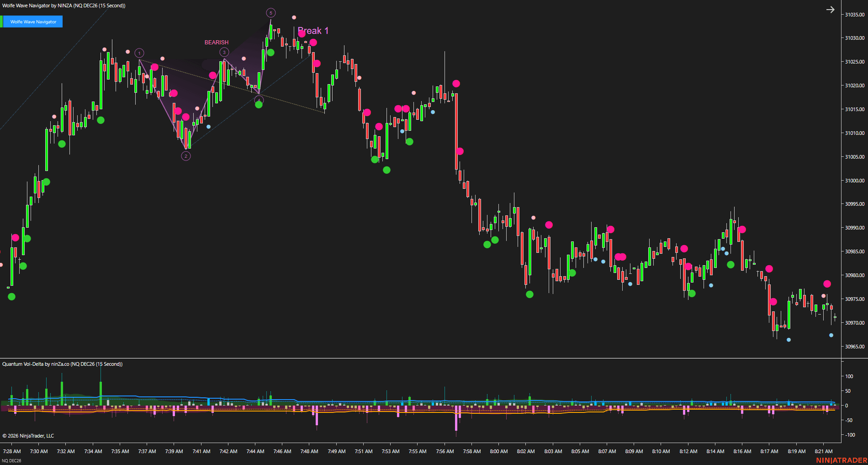Click the 31020.00 price axis label

click(x=854, y=86)
